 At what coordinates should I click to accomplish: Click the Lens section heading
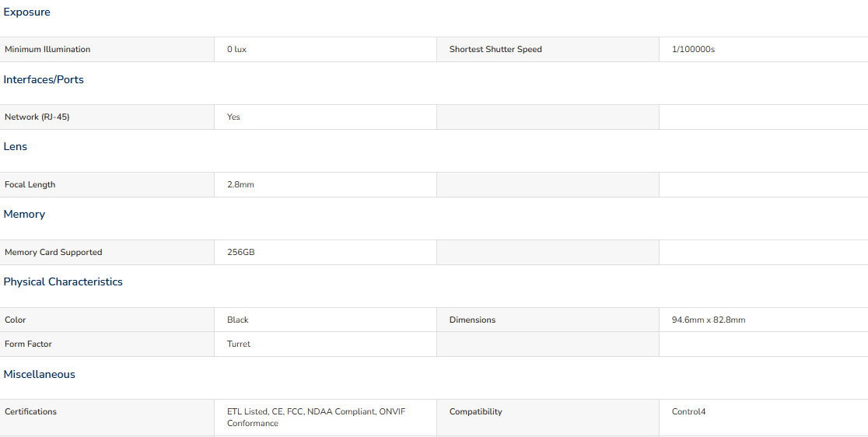[x=15, y=147]
